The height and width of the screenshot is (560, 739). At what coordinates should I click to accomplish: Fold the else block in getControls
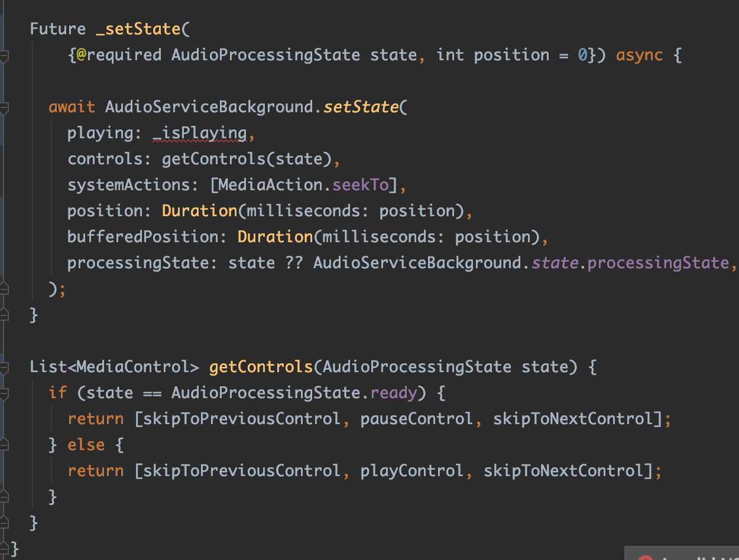(4, 445)
